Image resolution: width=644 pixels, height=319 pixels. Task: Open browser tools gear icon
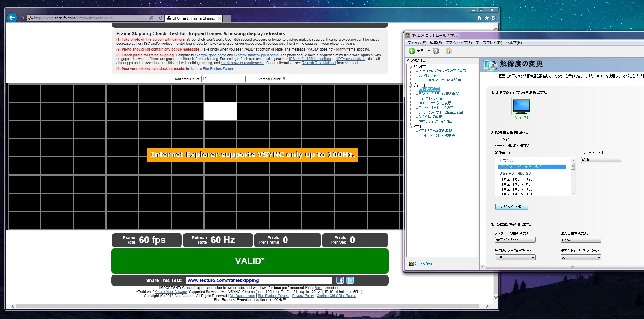point(494,18)
